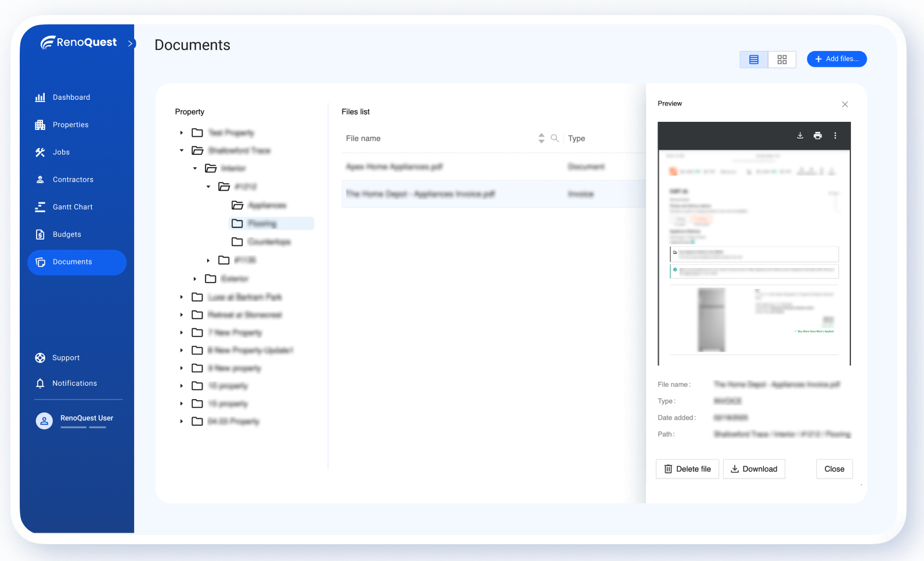The image size is (924, 561).
Task: Expand the Exterior folder arrow
Action: [x=195, y=279]
